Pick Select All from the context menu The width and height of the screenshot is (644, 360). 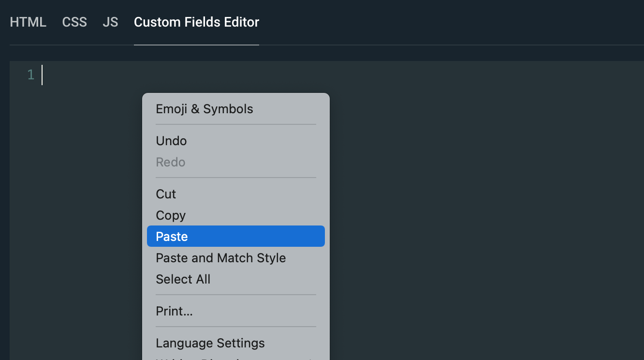pos(183,279)
